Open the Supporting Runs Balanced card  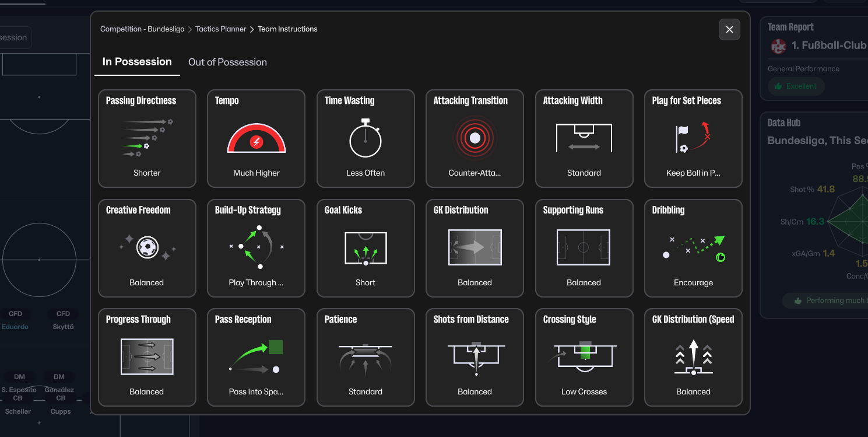pos(584,248)
